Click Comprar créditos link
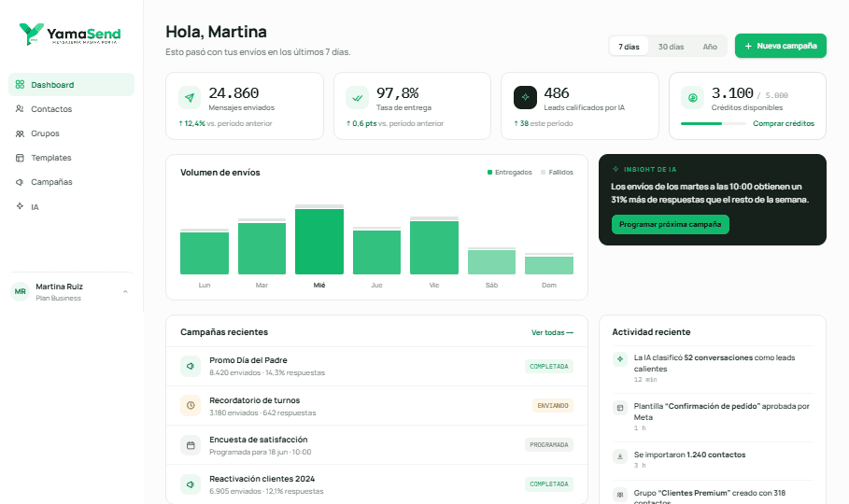Screen dimensions: 849x504 pyautogui.click(x=784, y=123)
